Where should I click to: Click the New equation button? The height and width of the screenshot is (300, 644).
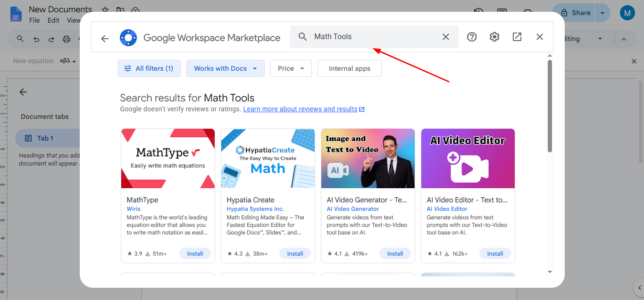[x=33, y=61]
